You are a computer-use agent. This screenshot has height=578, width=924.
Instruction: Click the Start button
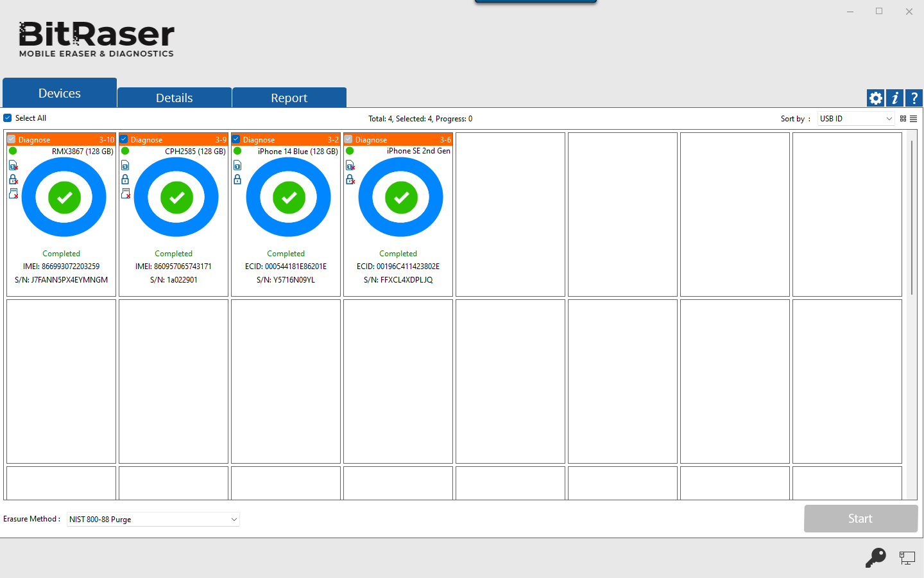(860, 518)
